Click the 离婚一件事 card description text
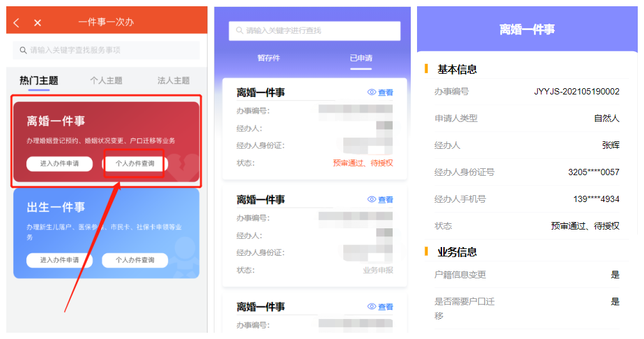 [101, 141]
